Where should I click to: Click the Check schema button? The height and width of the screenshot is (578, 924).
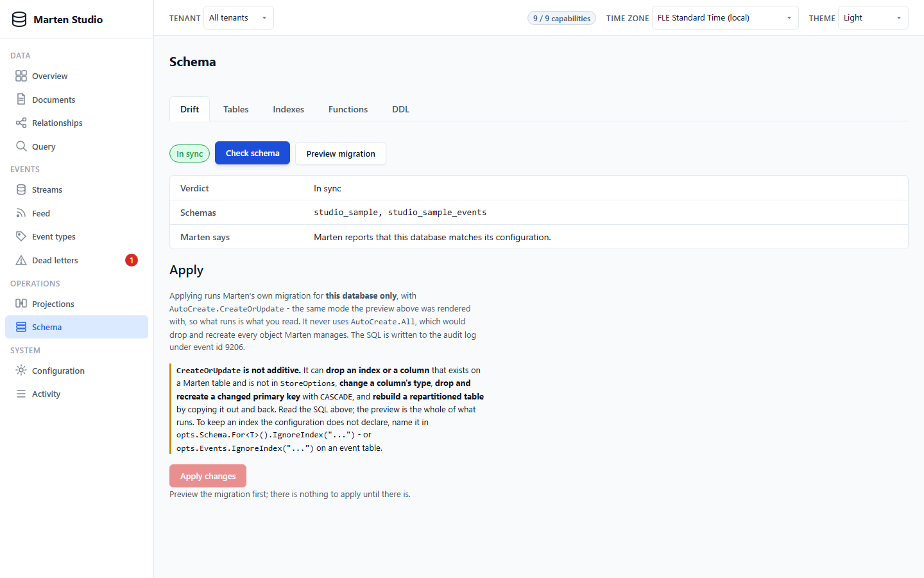tap(253, 153)
